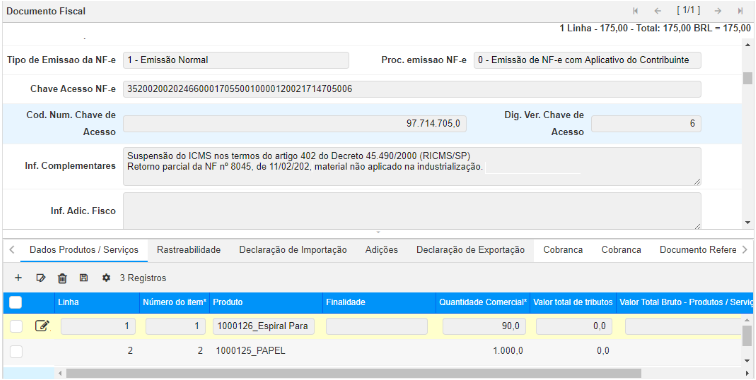Sort by Produto column header
The width and height of the screenshot is (756, 380).
tap(266, 302)
